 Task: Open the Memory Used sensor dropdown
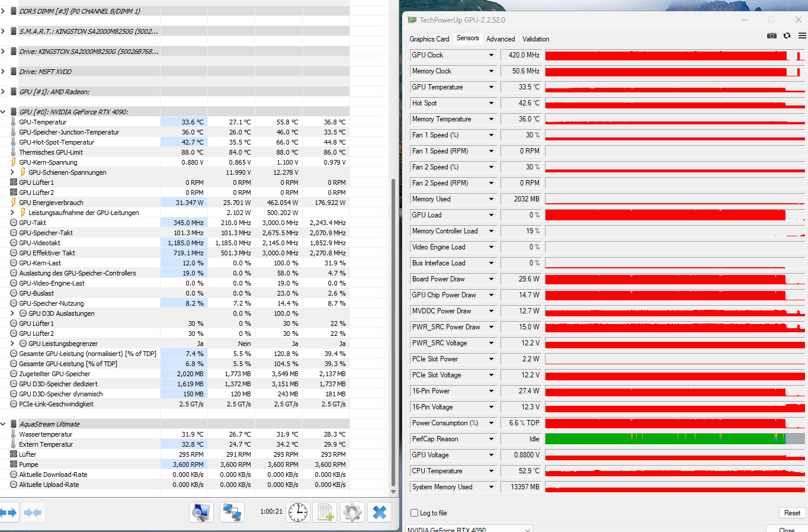click(x=491, y=199)
